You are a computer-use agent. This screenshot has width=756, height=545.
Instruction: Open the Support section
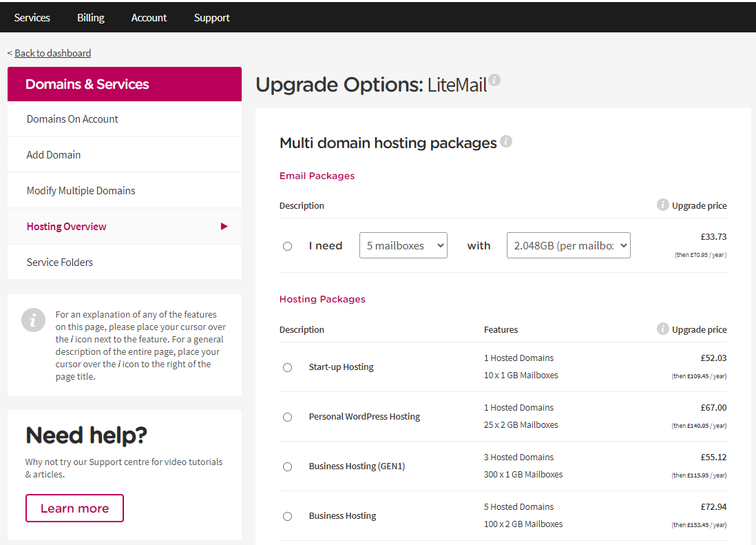[x=211, y=17]
